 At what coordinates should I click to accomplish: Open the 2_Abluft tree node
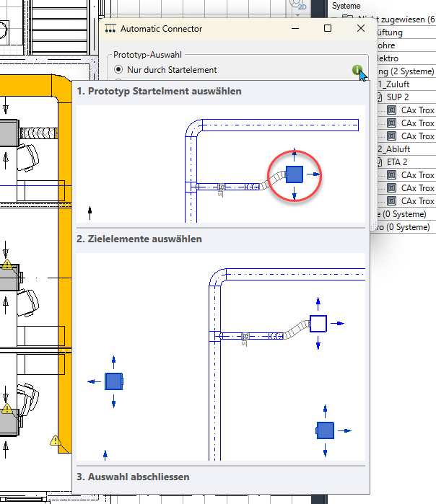pos(397,149)
